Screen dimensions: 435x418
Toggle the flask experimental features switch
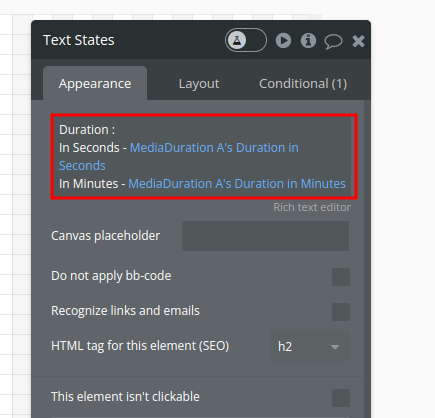coord(246,40)
